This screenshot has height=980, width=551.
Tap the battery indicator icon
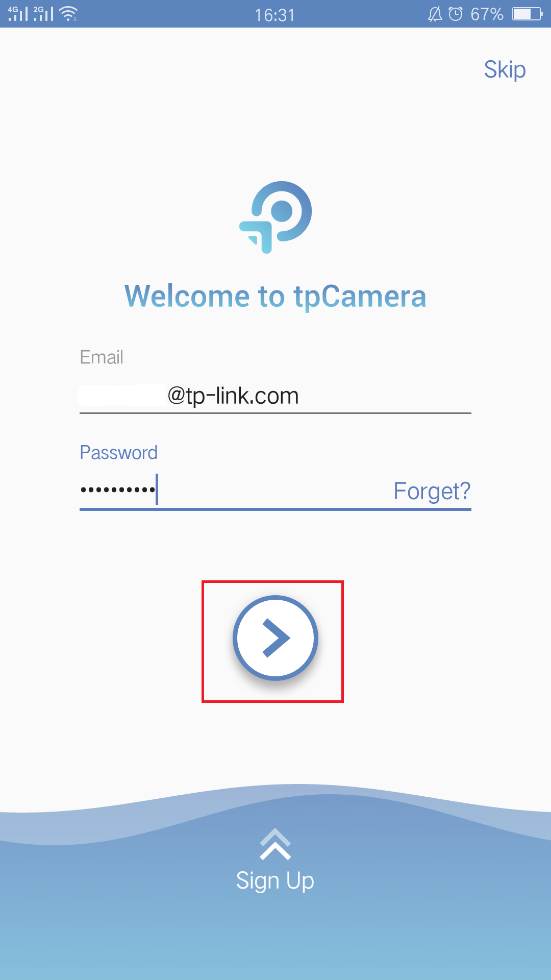[x=528, y=14]
